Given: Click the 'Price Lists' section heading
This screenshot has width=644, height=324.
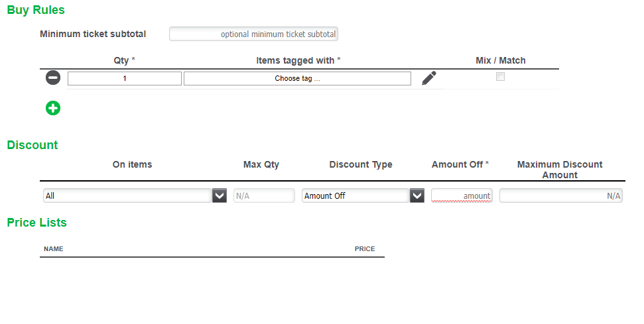Looking at the screenshot, I should click(36, 223).
